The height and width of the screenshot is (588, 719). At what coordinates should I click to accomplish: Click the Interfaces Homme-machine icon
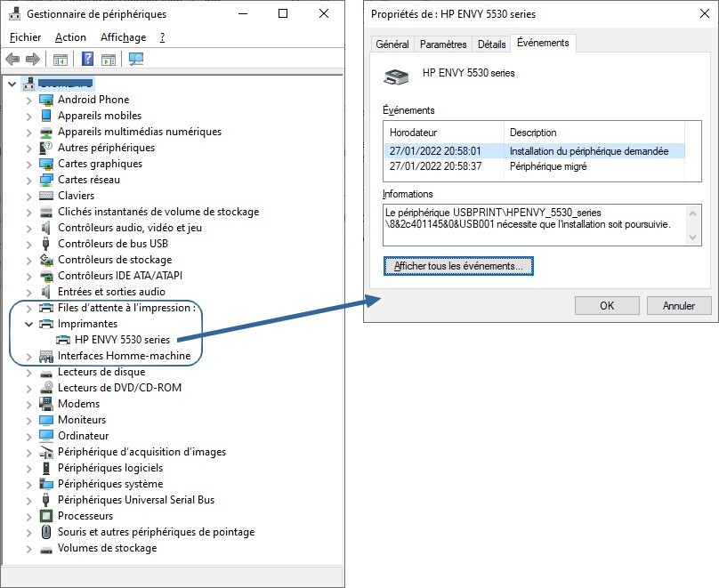pos(46,356)
